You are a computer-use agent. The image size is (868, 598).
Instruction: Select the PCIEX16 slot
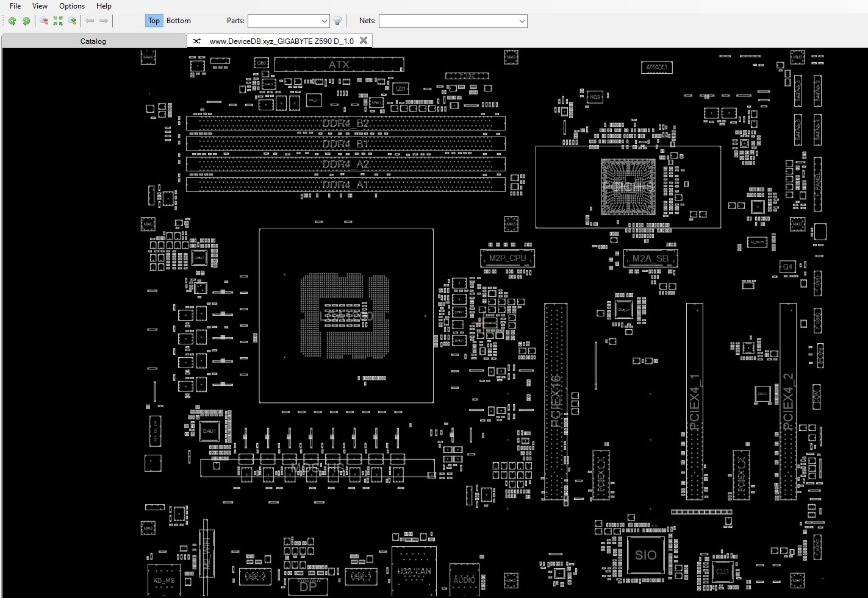coord(556,401)
